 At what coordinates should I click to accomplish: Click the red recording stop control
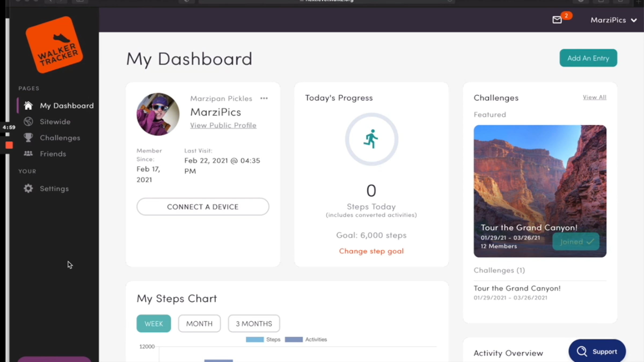pyautogui.click(x=9, y=145)
